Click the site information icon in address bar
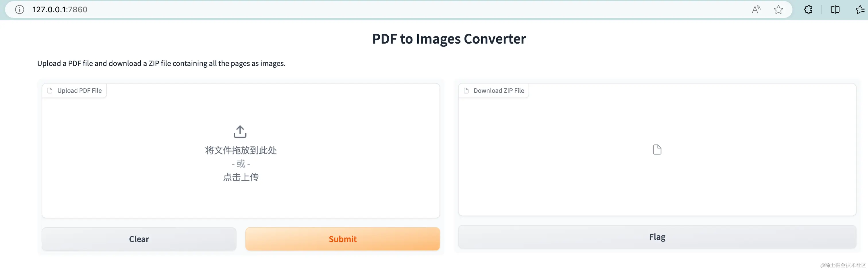 [x=20, y=9]
